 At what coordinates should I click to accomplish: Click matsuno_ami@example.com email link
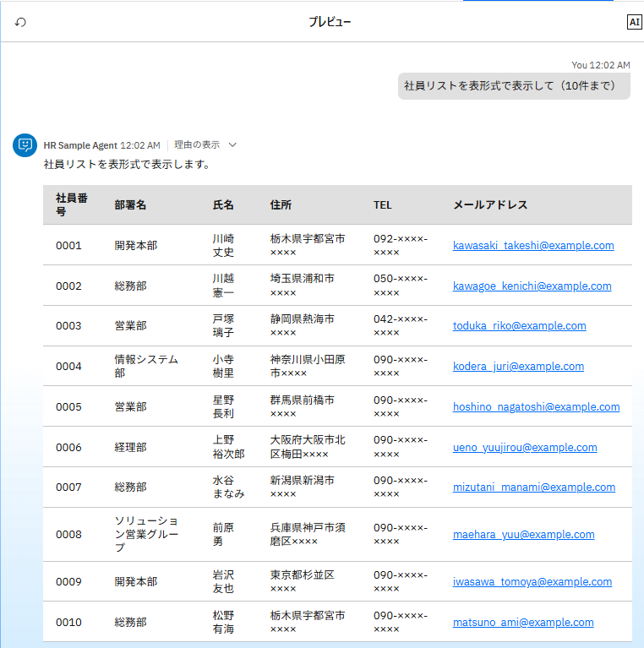(x=522, y=623)
